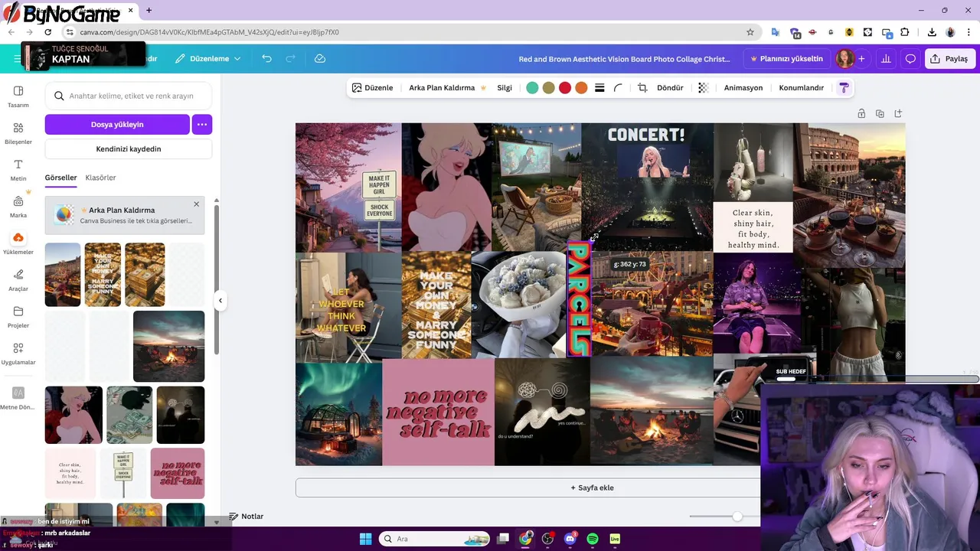Click the plus to add collaborators
This screenshot has height=551, width=980.
point(861,59)
